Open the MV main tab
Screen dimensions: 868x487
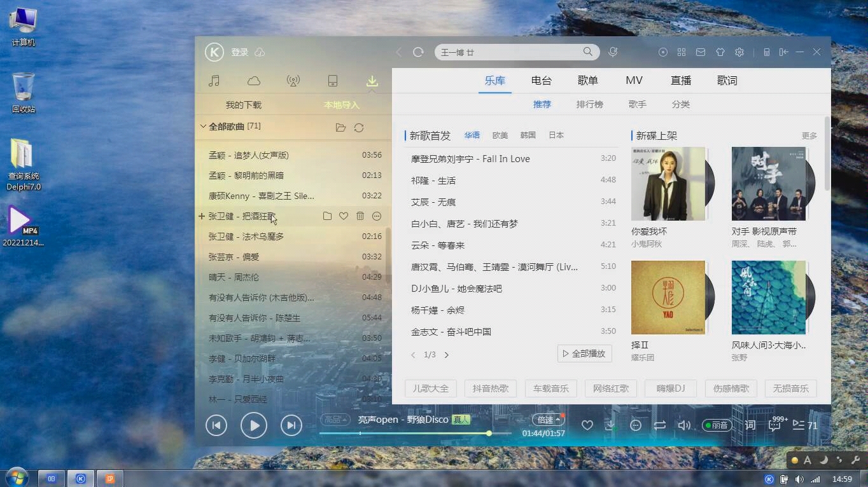(634, 81)
